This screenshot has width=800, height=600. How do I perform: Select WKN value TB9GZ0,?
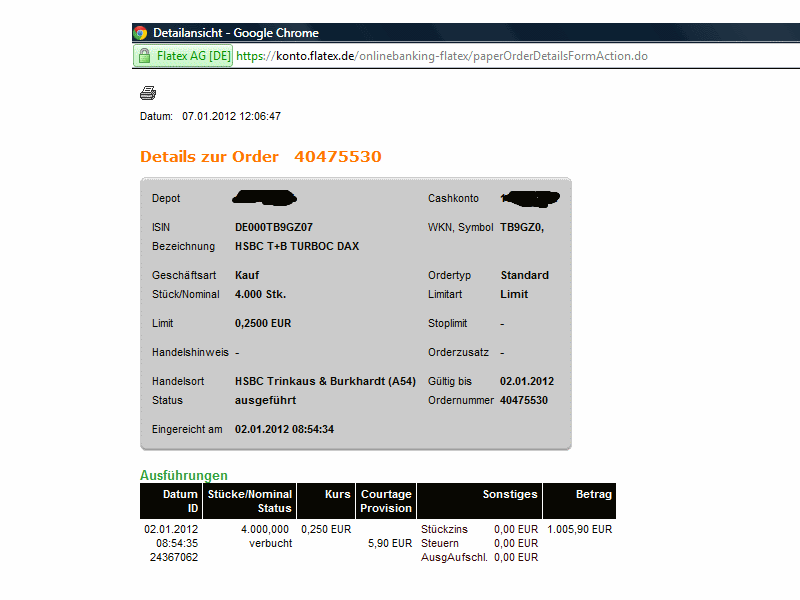click(x=522, y=227)
